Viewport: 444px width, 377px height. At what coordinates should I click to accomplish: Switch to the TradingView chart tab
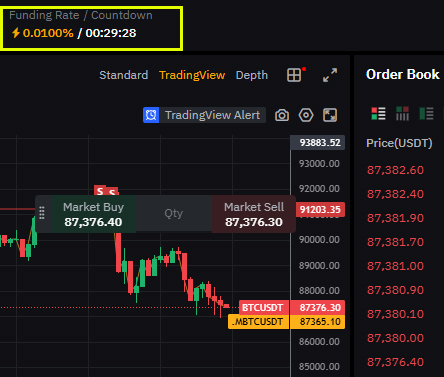click(x=192, y=75)
